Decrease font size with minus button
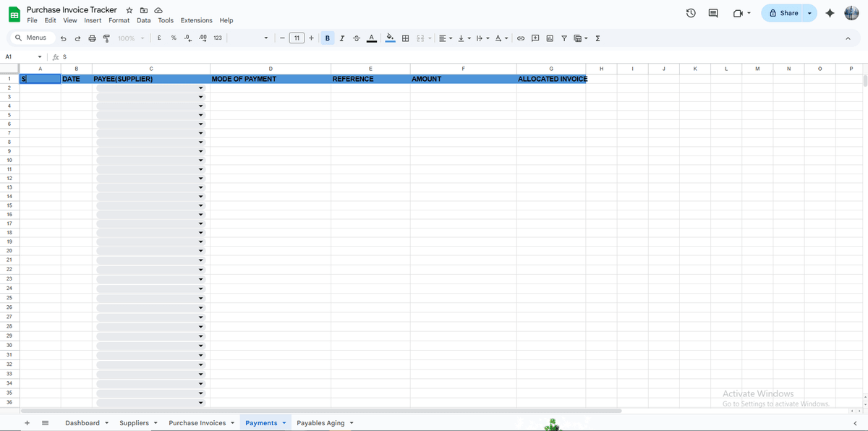 [x=281, y=38]
